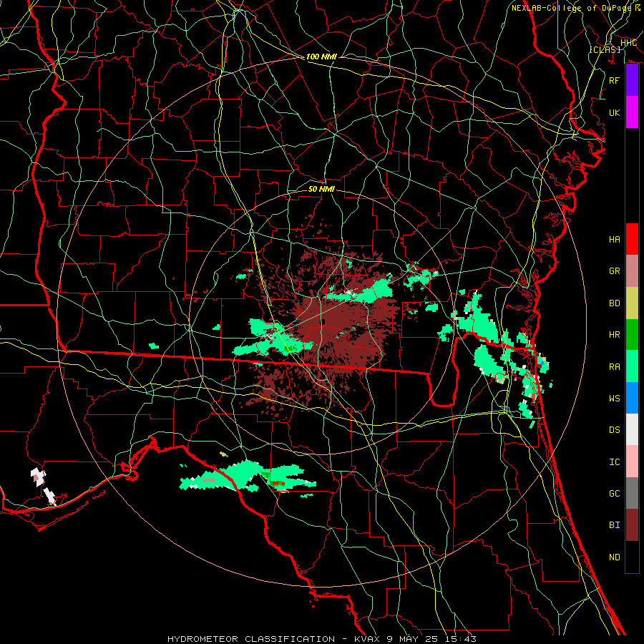Click the WS blue legend swatch
Viewport: 644px width, 644px height.
click(x=632, y=398)
